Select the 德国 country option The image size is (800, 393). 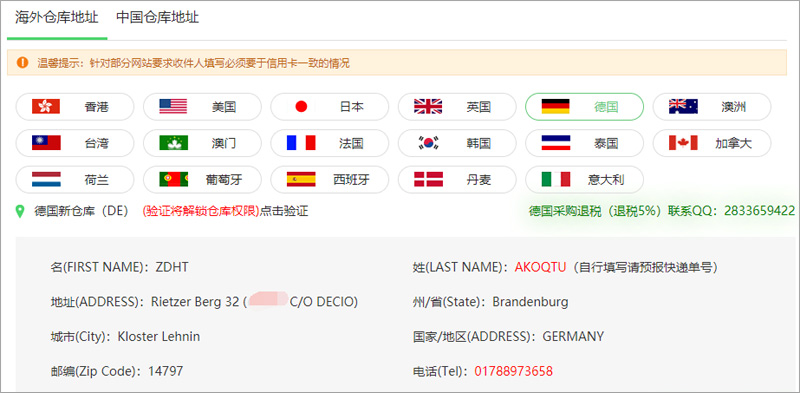tap(584, 107)
